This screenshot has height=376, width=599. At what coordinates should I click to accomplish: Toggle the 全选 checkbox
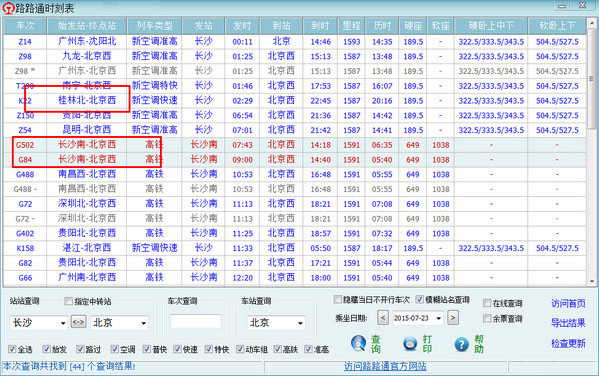pyautogui.click(x=12, y=349)
